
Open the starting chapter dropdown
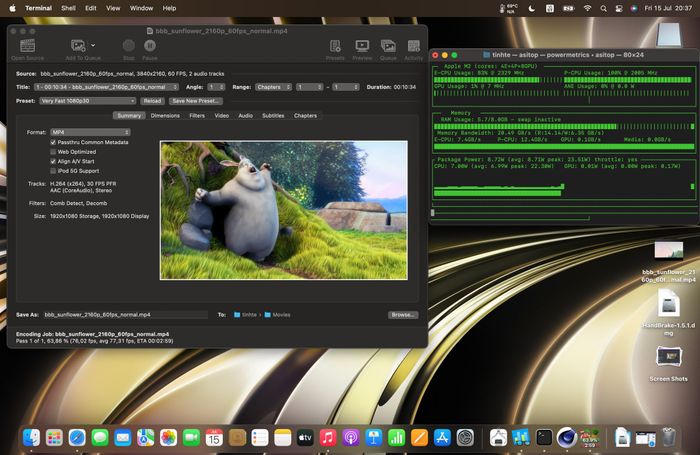309,87
